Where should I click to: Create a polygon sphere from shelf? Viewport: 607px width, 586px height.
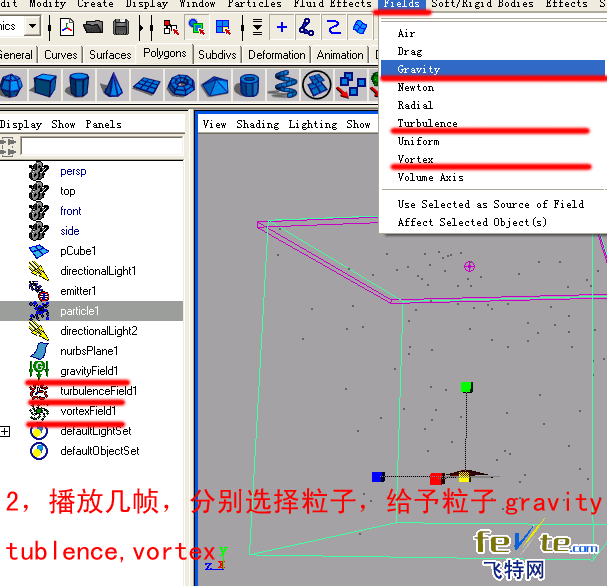[12, 85]
